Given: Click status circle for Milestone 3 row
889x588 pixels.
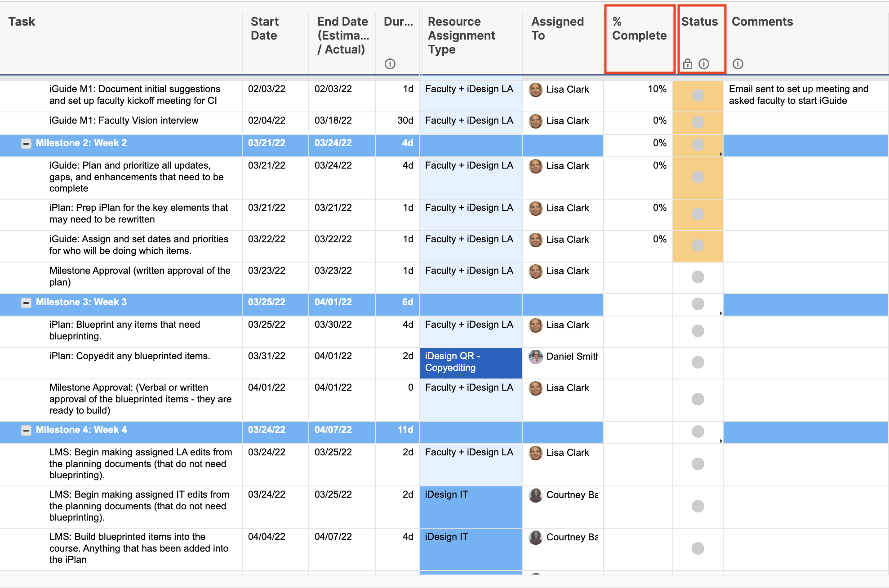Looking at the screenshot, I should [x=698, y=304].
